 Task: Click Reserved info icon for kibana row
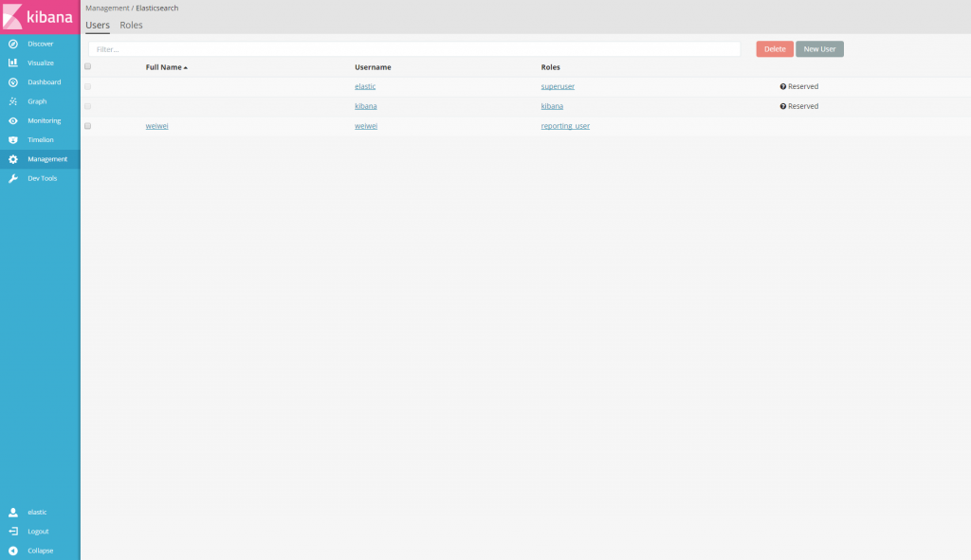tap(782, 106)
